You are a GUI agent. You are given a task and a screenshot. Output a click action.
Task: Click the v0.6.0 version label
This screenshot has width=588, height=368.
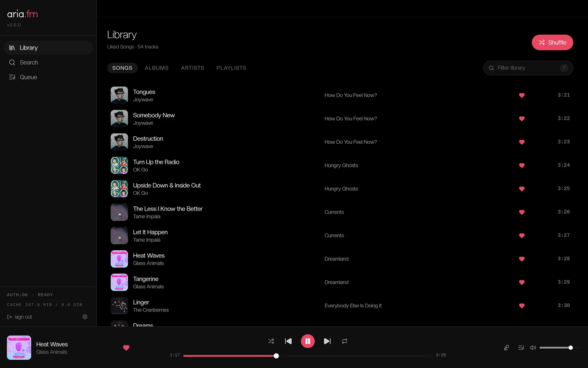pyautogui.click(x=14, y=25)
